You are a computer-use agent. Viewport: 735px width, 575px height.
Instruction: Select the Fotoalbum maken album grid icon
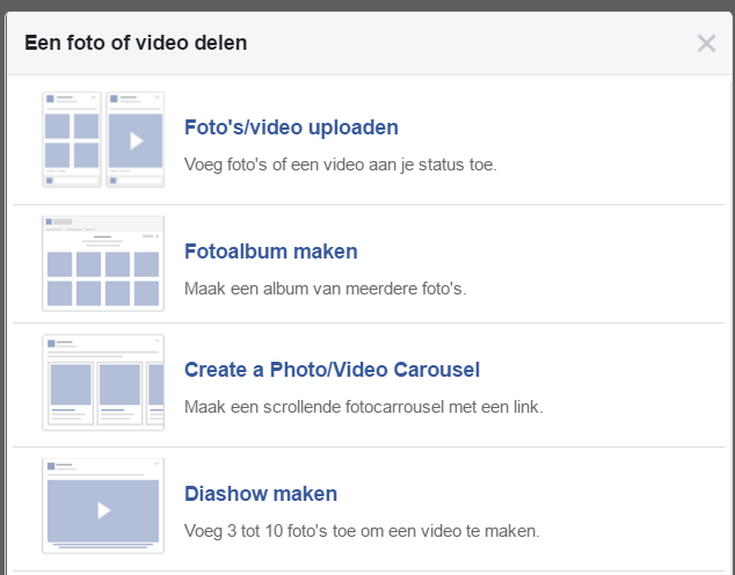pos(103,263)
